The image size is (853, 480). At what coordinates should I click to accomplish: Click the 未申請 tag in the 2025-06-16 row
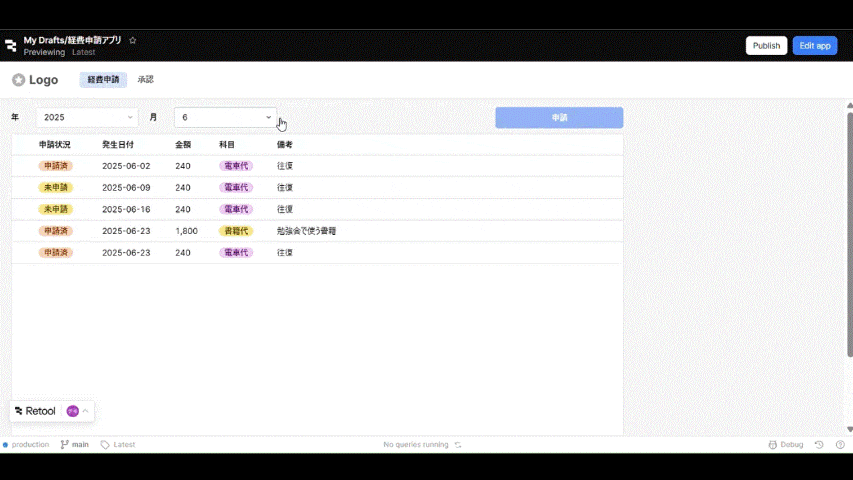tap(55, 210)
